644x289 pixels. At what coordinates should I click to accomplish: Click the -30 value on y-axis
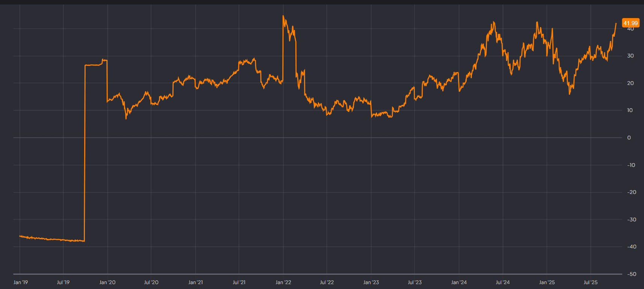[631, 219]
